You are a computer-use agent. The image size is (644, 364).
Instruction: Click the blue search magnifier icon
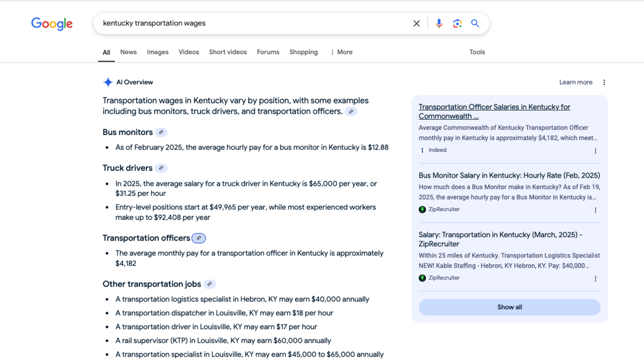475,23
